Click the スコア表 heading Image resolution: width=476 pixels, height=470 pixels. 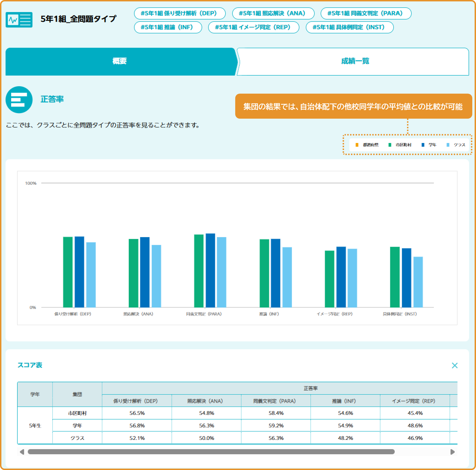click(x=30, y=365)
